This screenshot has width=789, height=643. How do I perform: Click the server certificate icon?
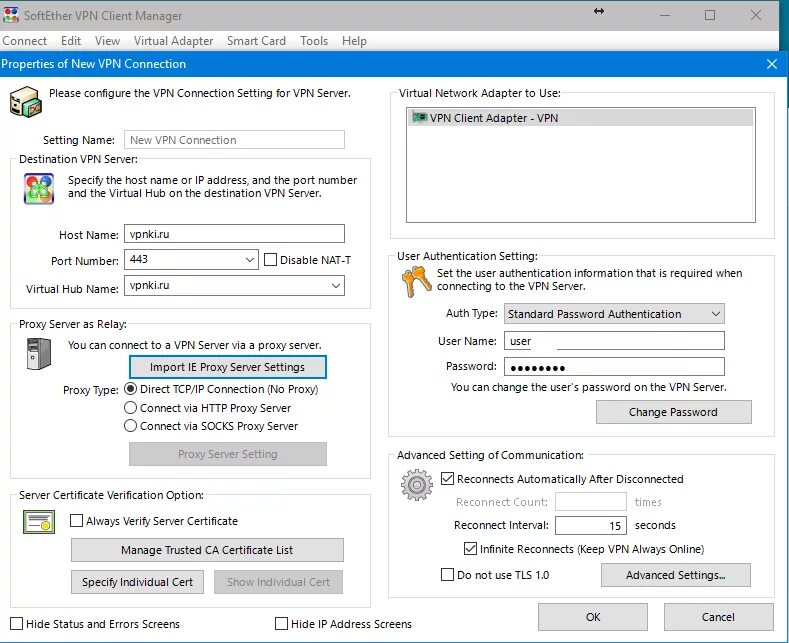[39, 522]
